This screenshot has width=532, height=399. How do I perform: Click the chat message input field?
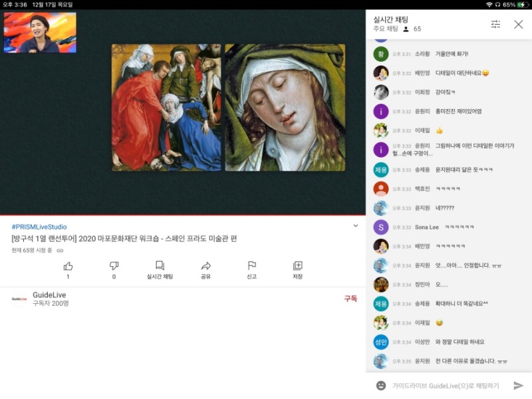coord(446,384)
